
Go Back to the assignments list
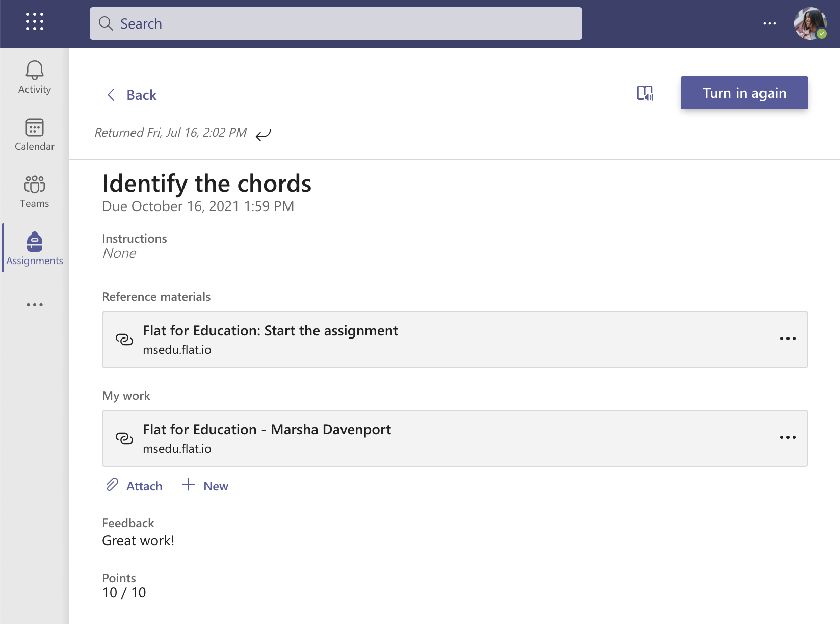click(x=132, y=95)
